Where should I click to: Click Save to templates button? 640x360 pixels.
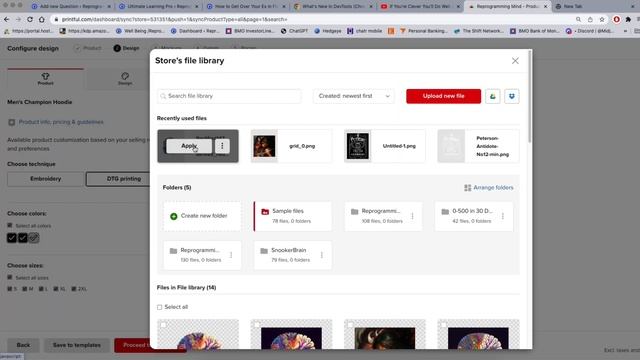point(77,345)
